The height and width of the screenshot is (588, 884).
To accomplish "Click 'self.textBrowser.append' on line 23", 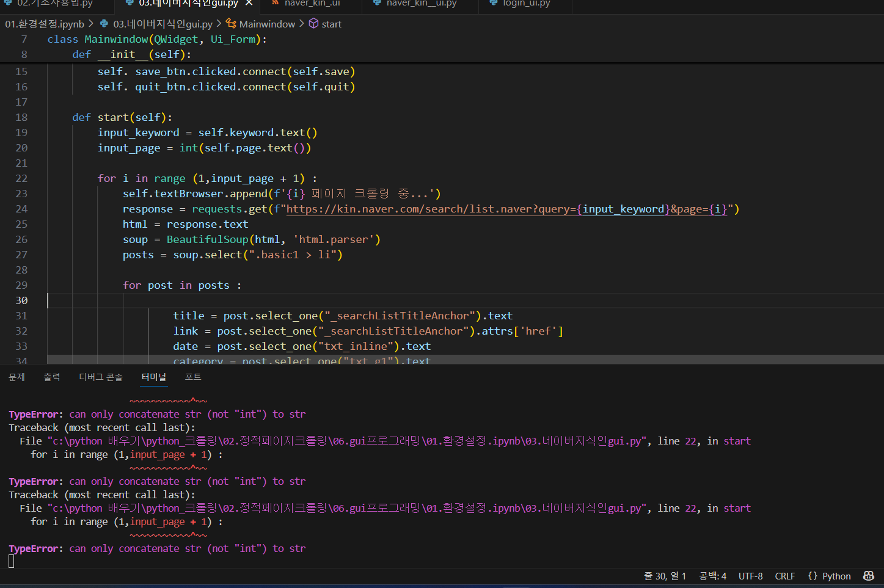I will (x=195, y=194).
